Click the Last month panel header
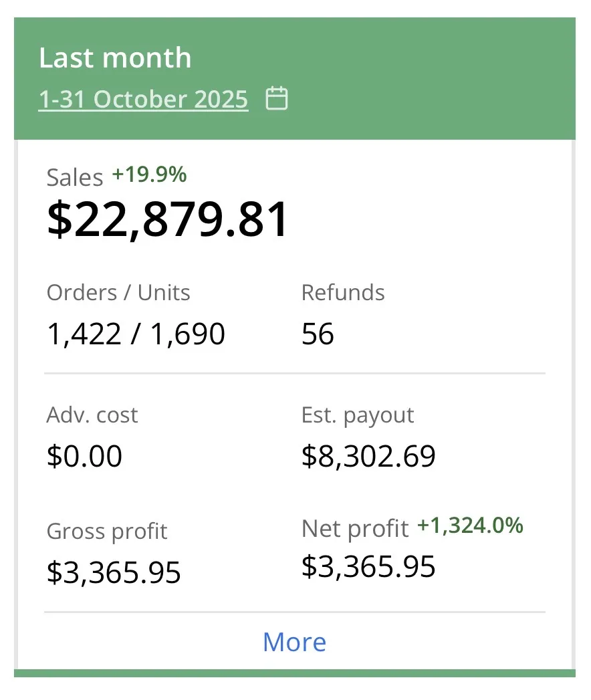The height and width of the screenshot is (700, 591). (x=114, y=58)
